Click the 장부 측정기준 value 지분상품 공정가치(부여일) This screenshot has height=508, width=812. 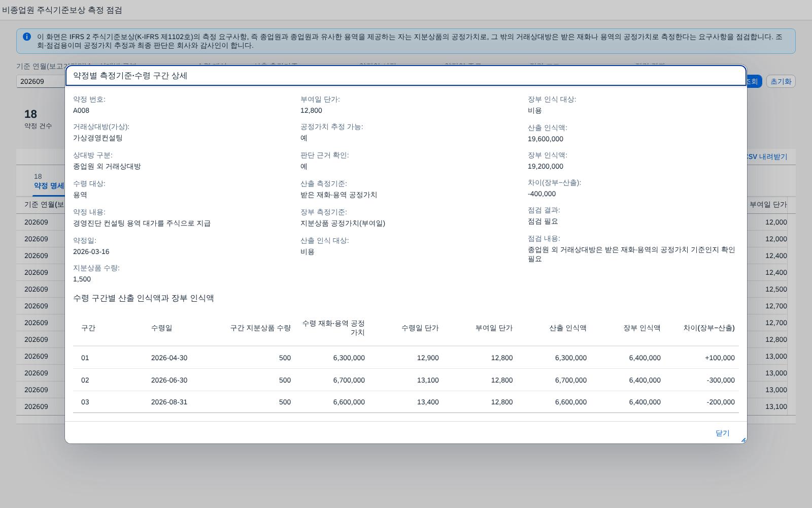tap(343, 224)
